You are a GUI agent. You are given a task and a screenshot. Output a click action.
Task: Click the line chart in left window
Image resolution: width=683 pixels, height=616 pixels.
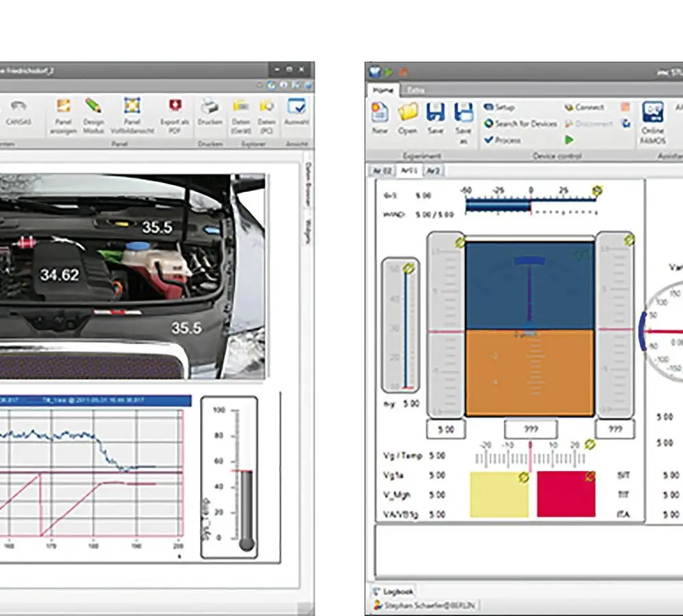click(92, 473)
